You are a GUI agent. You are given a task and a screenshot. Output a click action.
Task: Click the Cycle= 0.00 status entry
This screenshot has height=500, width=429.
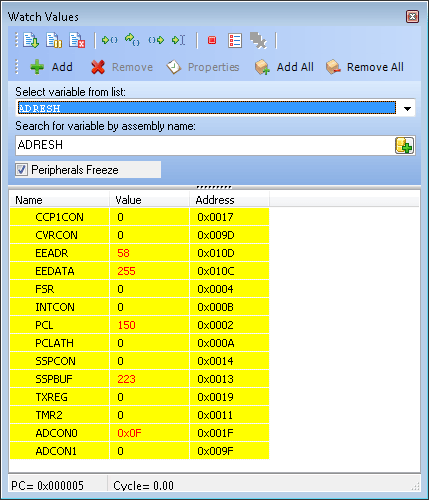(x=143, y=485)
